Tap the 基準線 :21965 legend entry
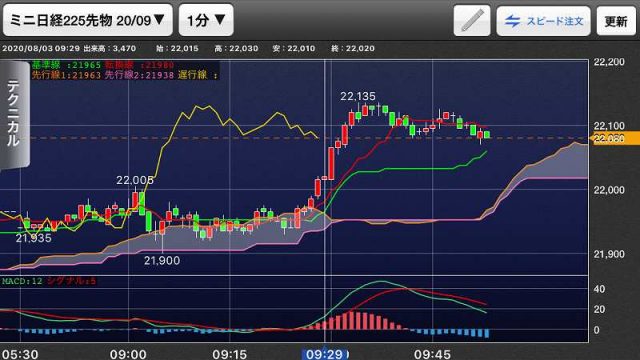The image size is (640, 360). (66, 65)
